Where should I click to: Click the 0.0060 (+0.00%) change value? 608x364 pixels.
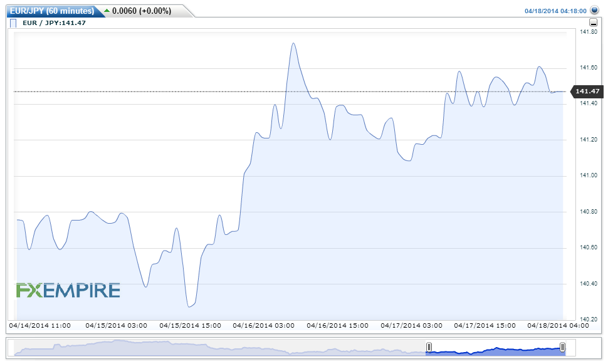[142, 11]
